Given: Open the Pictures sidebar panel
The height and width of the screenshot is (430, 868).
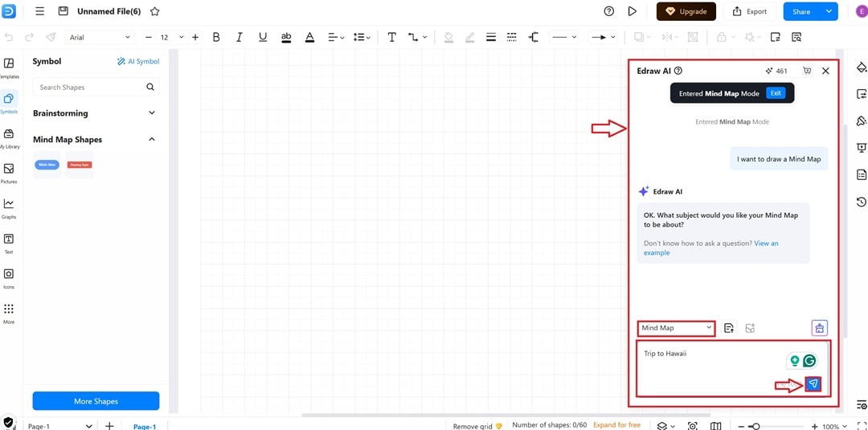Looking at the screenshot, I should point(9,174).
